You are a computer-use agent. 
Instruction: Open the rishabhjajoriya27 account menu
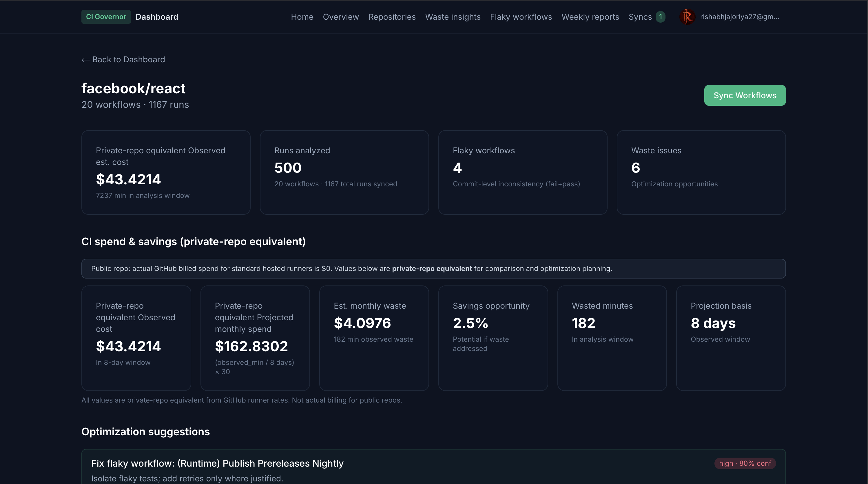point(739,17)
